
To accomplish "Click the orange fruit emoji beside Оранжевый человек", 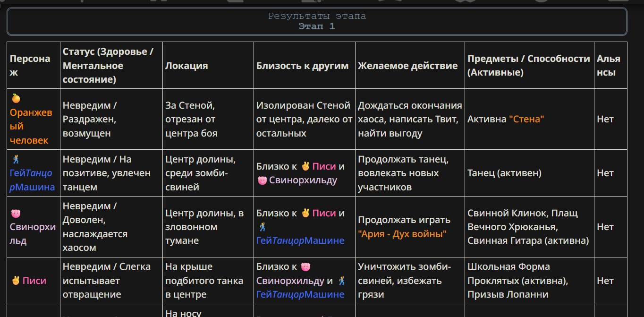I will click(16, 98).
